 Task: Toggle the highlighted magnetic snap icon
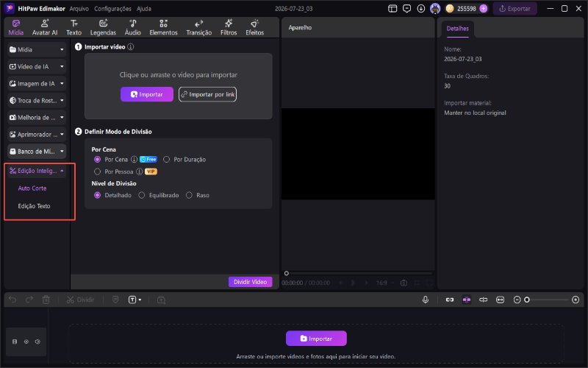[467, 300]
